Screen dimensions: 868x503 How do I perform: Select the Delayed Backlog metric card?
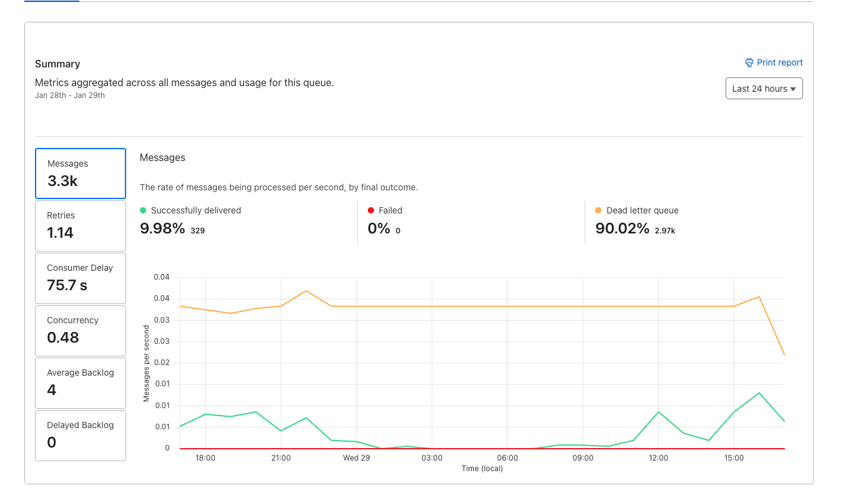tap(80, 435)
